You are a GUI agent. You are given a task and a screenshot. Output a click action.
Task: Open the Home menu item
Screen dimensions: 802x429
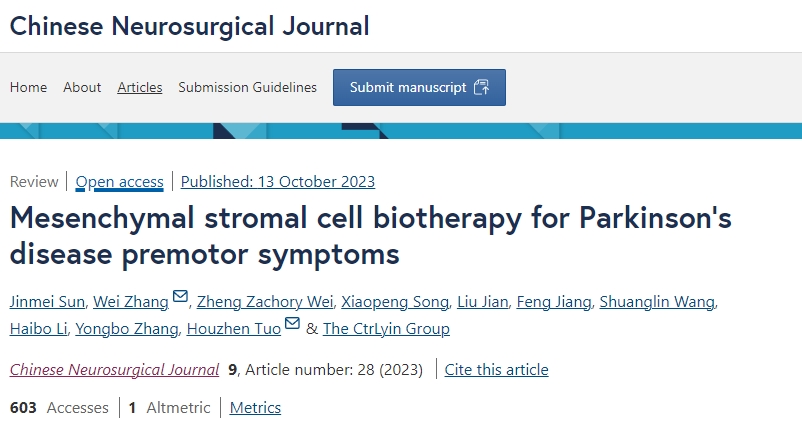point(28,87)
